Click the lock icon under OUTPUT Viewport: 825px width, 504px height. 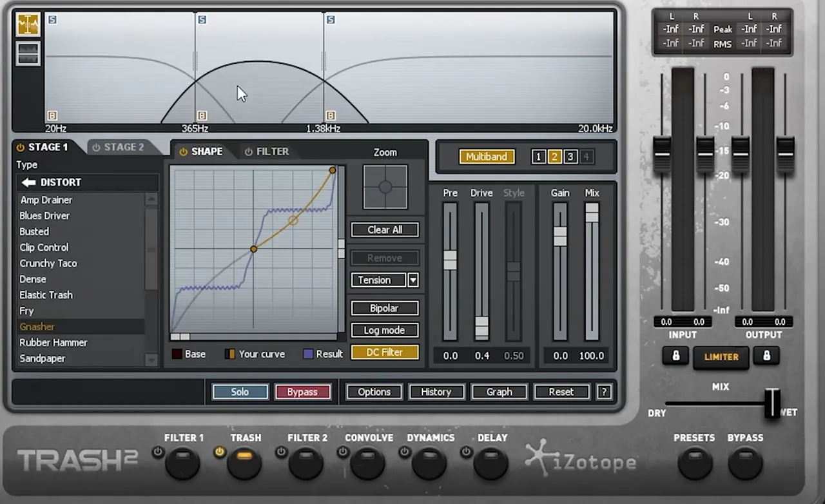[x=766, y=356]
